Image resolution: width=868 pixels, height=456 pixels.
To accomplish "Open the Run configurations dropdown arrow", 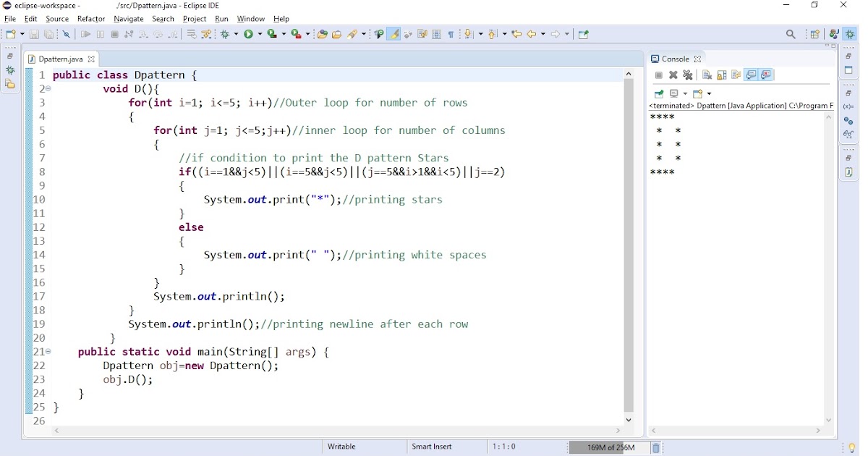I will 260,34.
